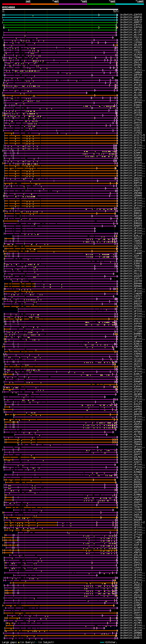Image resolution: width=146 pixels, height=644 pixels.
Task: Click the label UniRef100_Q5I2R0
Action: (x=131, y=85)
